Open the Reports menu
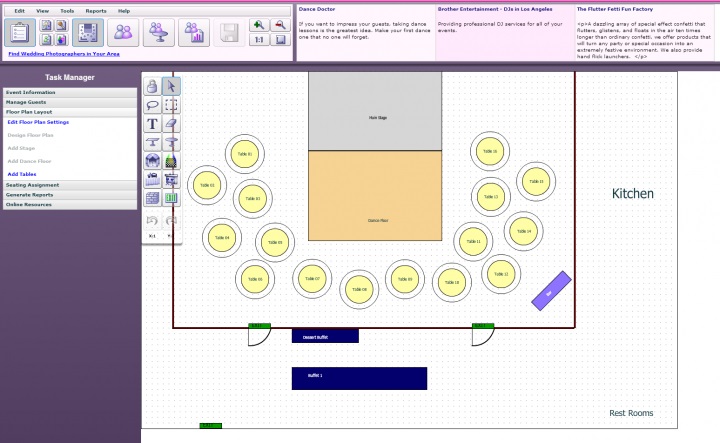The image size is (720, 443). [96, 11]
